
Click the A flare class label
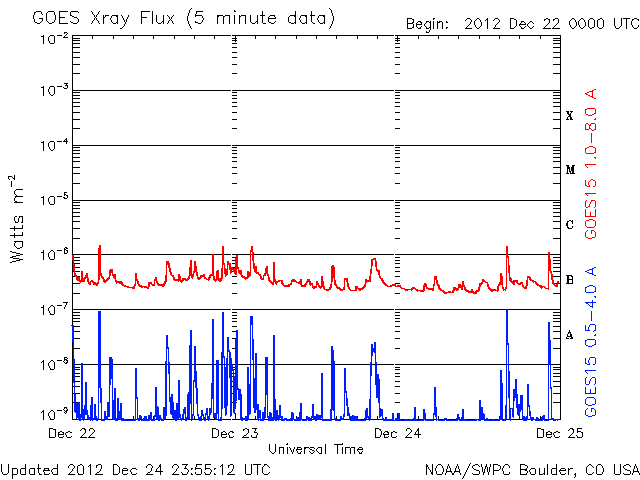click(570, 335)
